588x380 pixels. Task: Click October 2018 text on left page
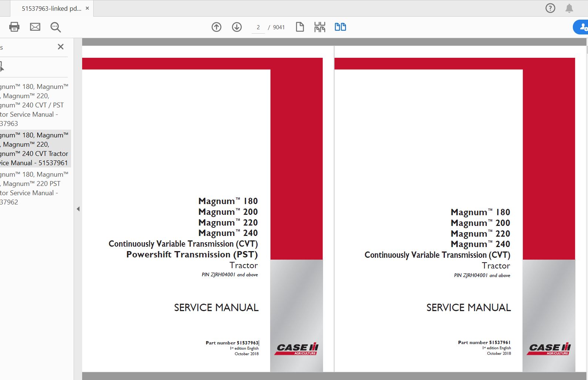[x=246, y=354]
